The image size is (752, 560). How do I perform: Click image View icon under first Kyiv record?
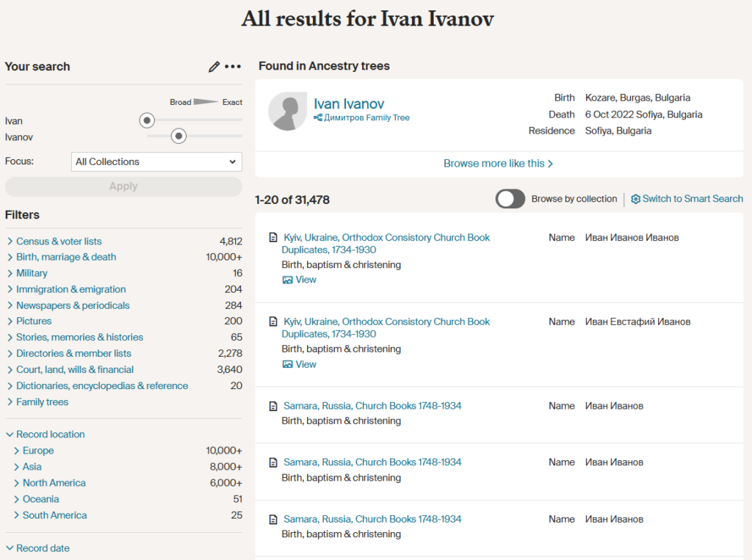(288, 280)
